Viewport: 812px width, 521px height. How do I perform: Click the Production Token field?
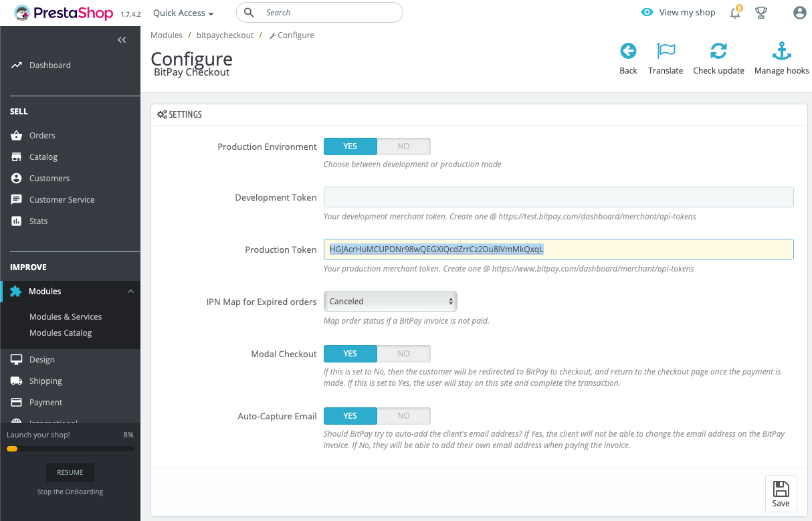point(559,249)
